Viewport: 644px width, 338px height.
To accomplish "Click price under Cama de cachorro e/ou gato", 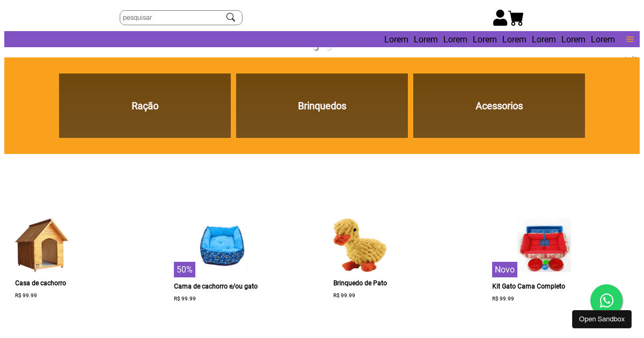I will [185, 299].
